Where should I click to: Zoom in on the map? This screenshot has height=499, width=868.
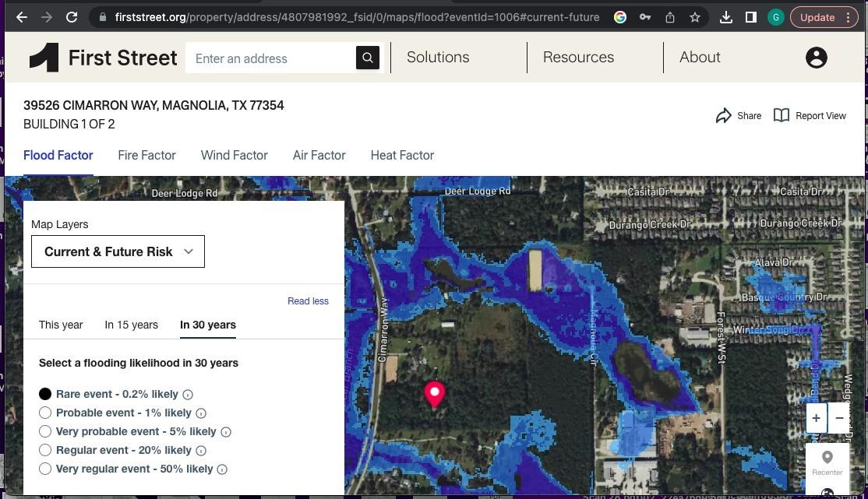pos(816,418)
